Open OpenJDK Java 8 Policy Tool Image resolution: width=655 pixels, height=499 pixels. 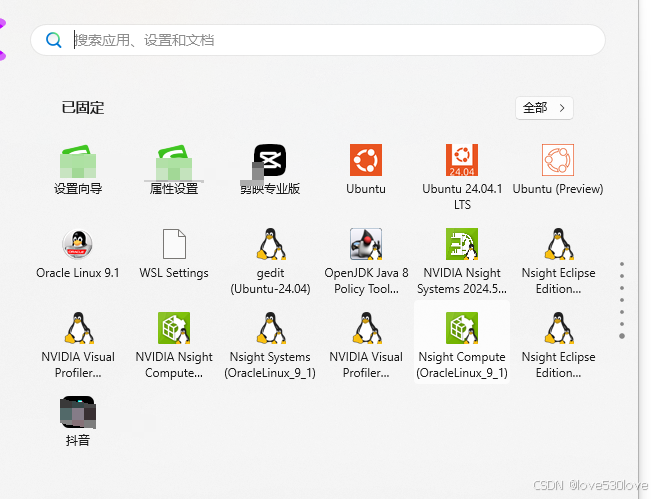coord(366,261)
